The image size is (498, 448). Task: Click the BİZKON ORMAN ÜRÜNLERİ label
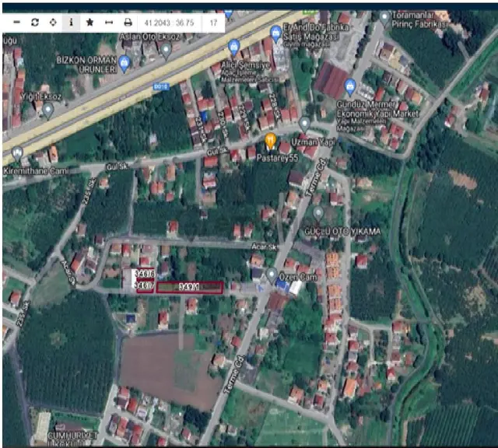(86, 65)
